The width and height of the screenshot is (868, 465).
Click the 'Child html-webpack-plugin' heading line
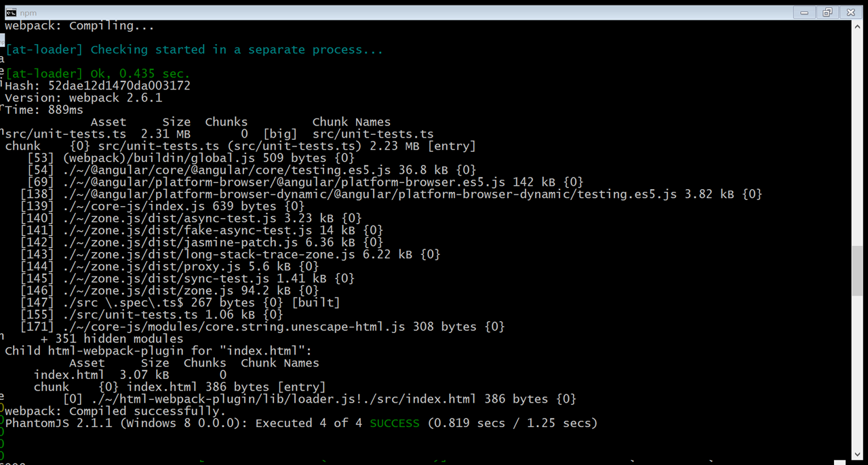tap(156, 350)
